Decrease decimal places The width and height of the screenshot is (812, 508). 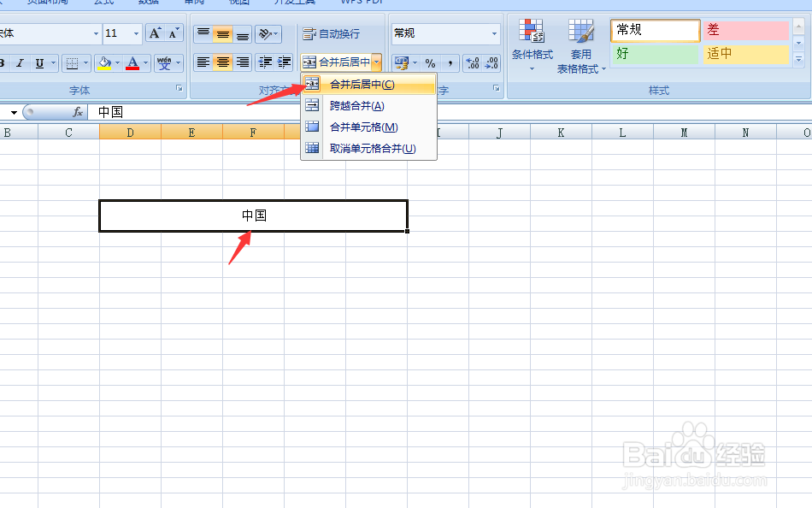[x=491, y=62]
